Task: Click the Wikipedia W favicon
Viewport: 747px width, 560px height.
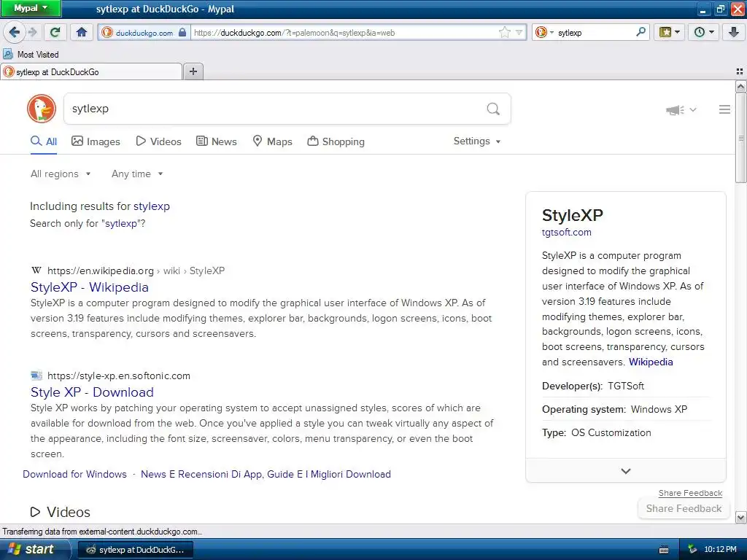Action: (36, 271)
